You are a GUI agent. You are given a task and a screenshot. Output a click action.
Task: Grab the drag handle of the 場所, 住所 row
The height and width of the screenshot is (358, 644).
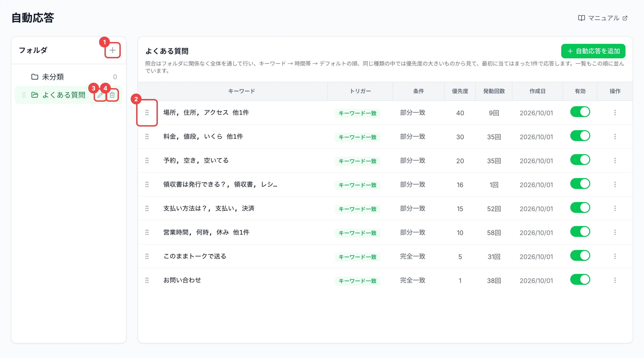pyautogui.click(x=147, y=113)
